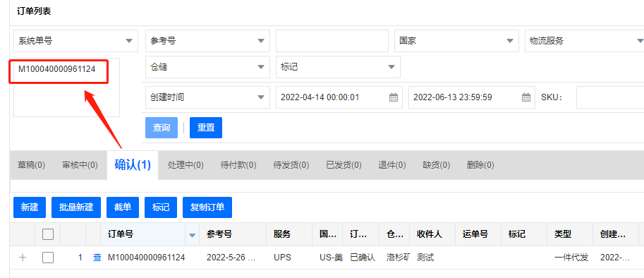
Task: Open the 物流服务 logistics dropdown
Action: (585, 41)
